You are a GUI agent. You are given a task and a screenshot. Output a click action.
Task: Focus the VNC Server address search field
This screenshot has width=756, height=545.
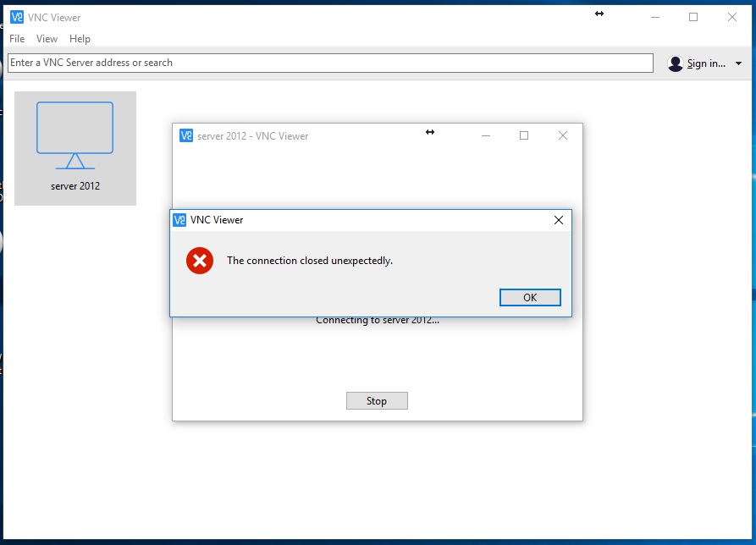click(x=331, y=63)
